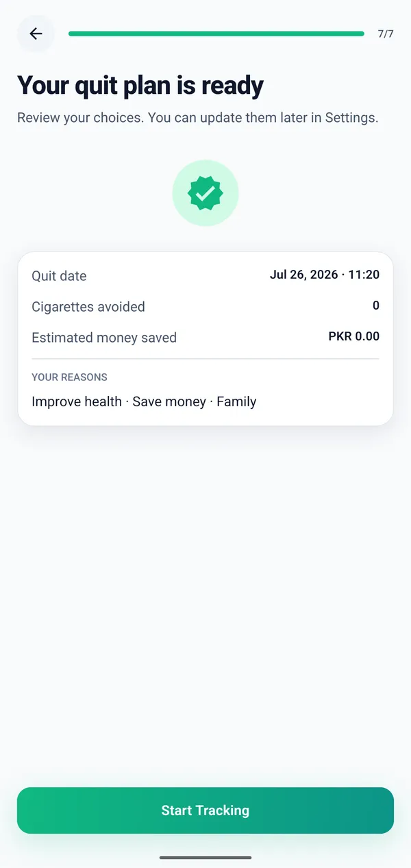This screenshot has width=411, height=868.
Task: Click the onboarding progress bar
Action: [216, 34]
